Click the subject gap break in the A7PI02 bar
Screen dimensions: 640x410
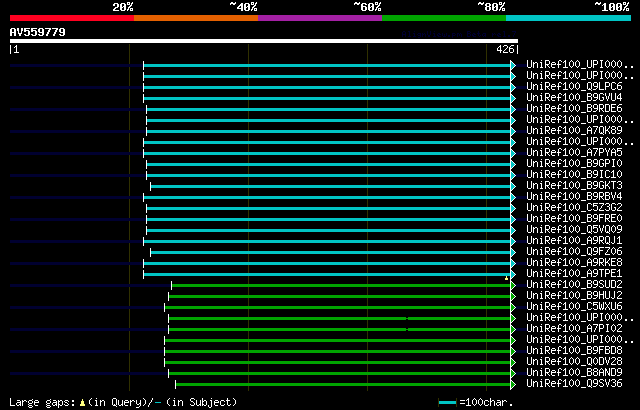coord(407,330)
